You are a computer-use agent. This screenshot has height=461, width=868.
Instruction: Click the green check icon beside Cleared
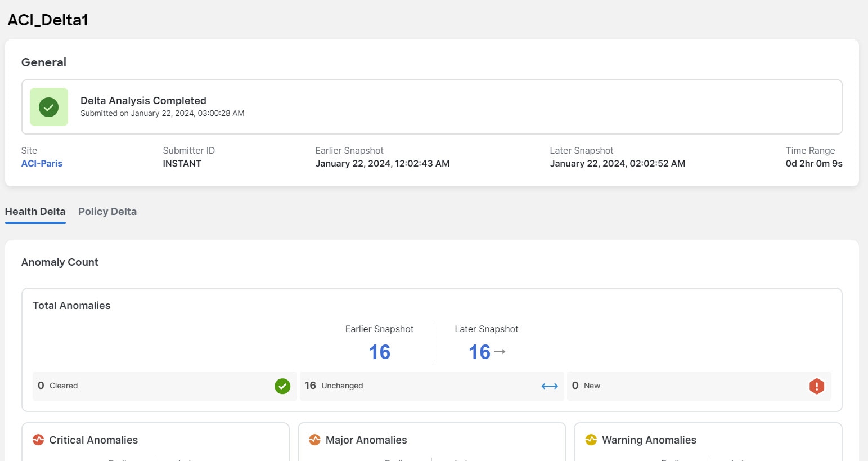[x=282, y=386]
